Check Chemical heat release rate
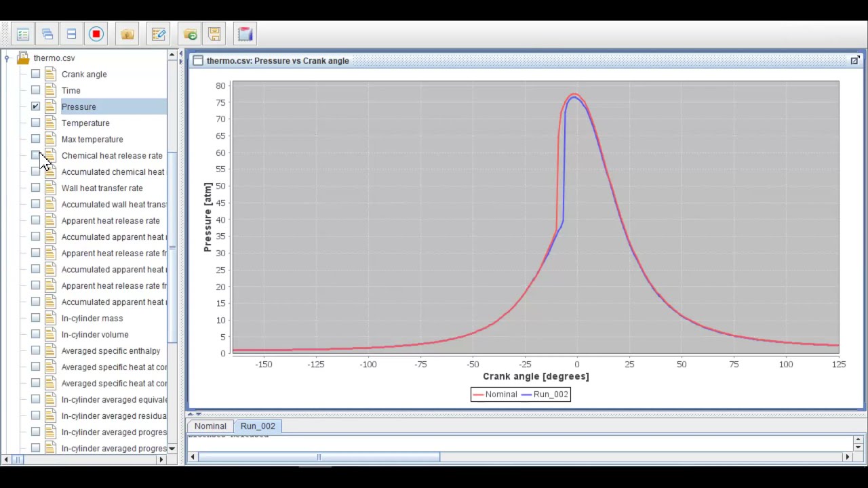This screenshot has width=868, height=488. point(35,156)
